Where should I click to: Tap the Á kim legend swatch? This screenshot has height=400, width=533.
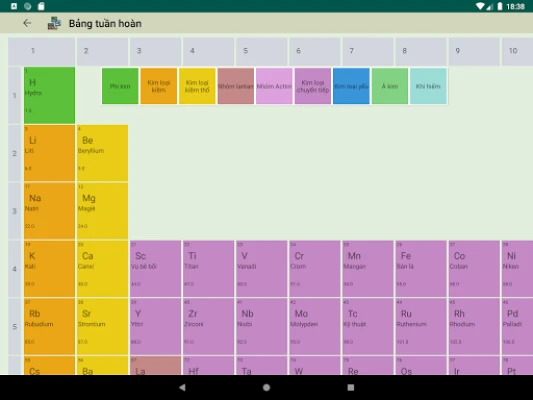[x=390, y=86]
